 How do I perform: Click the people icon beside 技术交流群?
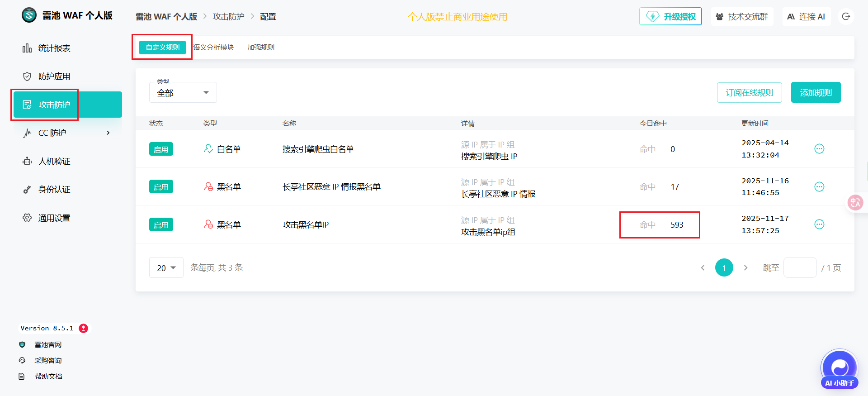click(720, 17)
